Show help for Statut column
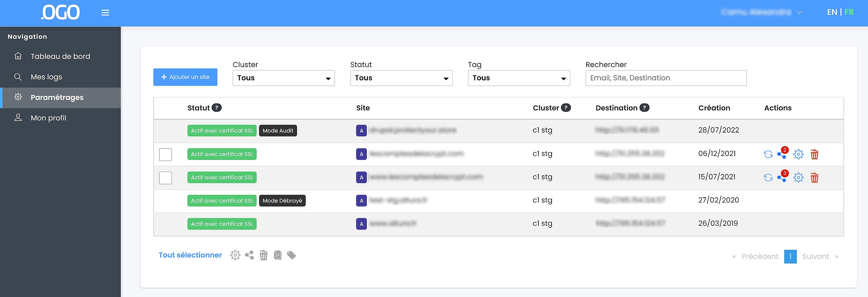 tap(217, 108)
